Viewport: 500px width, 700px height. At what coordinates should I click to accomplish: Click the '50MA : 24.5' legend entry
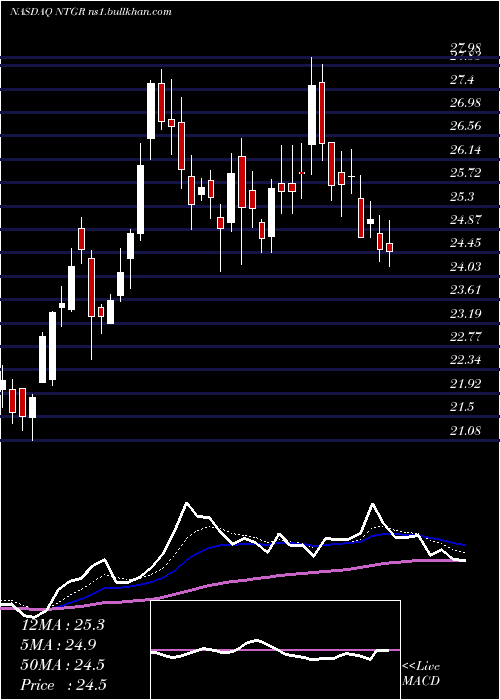tap(63, 665)
